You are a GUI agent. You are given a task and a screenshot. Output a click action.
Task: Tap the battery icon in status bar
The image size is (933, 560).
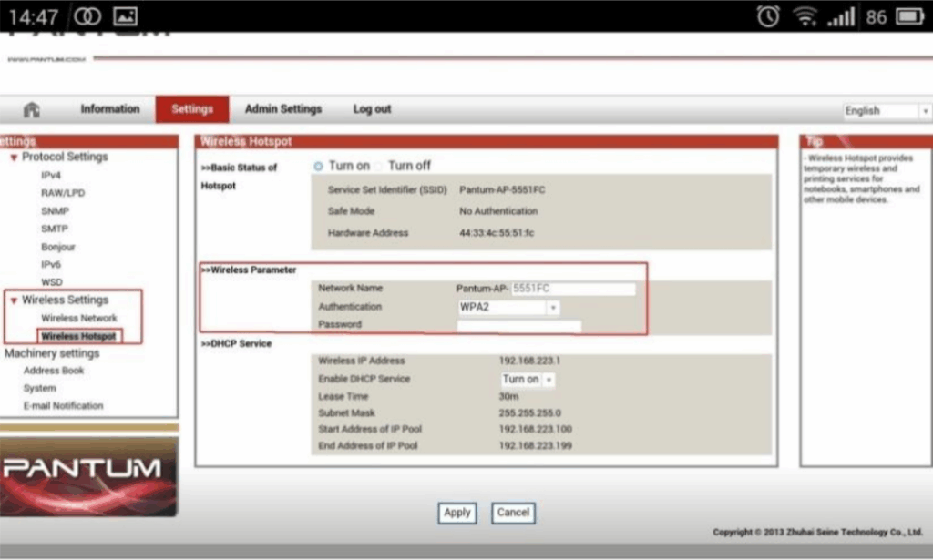(909, 16)
